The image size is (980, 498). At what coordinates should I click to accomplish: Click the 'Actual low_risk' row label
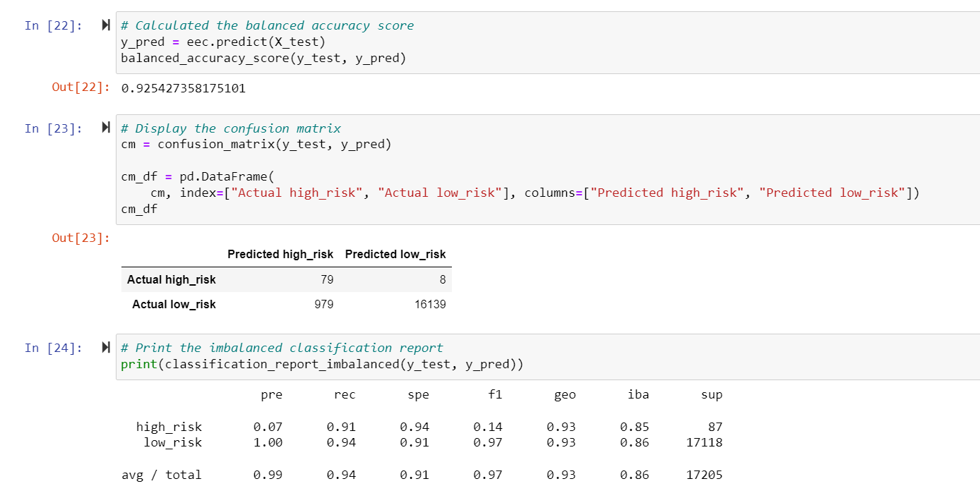[174, 305]
